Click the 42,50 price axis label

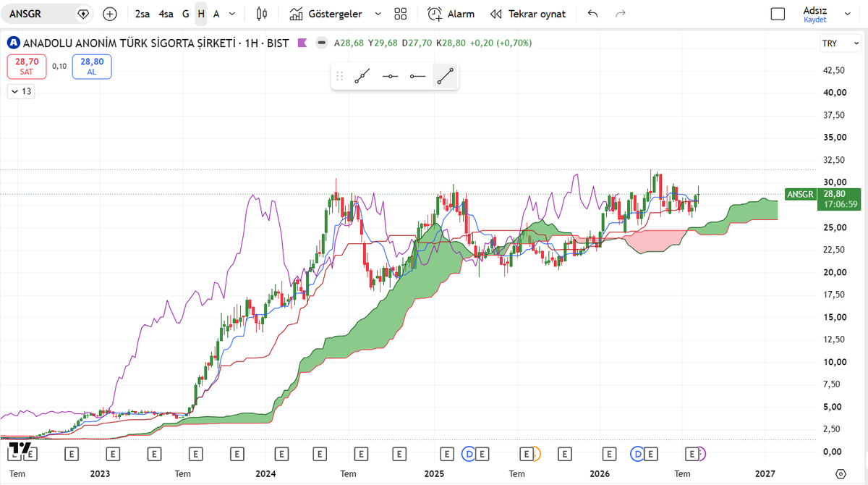[834, 70]
